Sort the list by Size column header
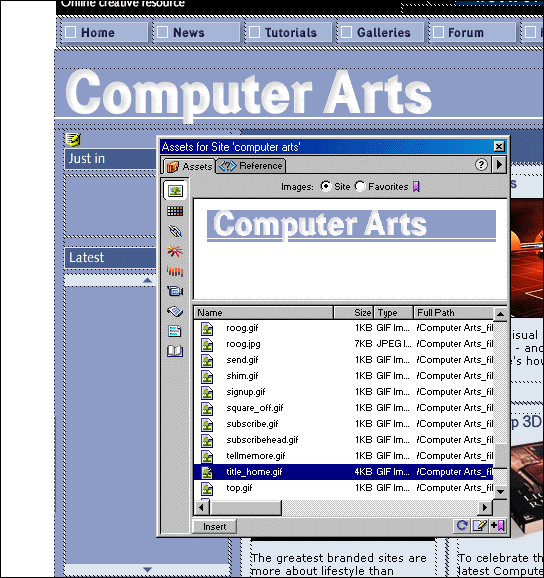The image size is (544, 578). [x=353, y=313]
